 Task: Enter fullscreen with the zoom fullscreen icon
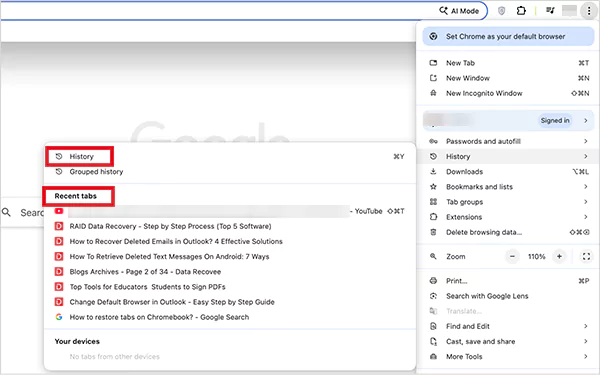click(x=586, y=256)
